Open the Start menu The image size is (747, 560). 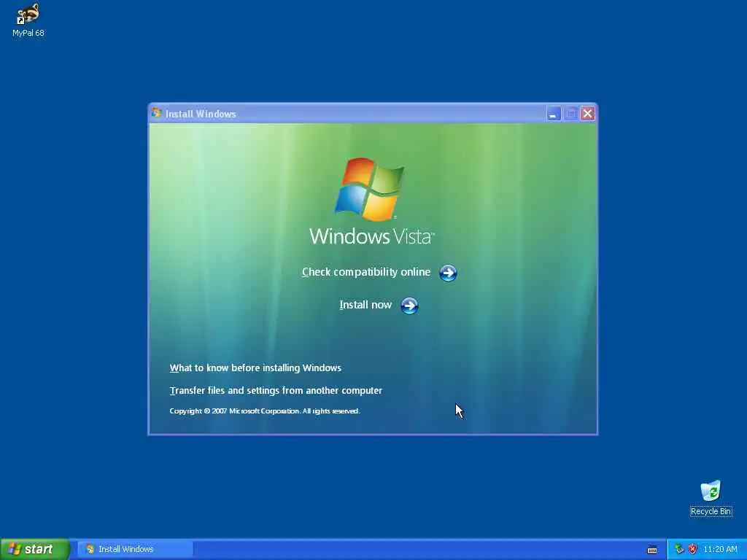(x=35, y=549)
